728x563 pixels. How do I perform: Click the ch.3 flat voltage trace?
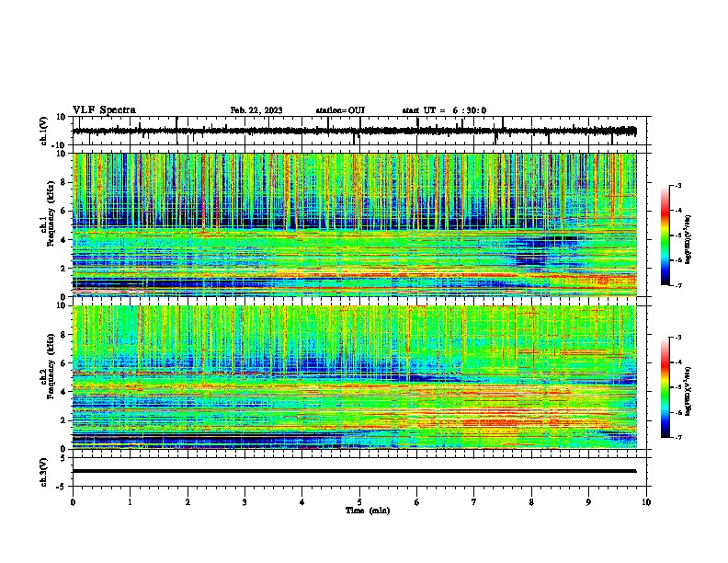[x=354, y=471]
